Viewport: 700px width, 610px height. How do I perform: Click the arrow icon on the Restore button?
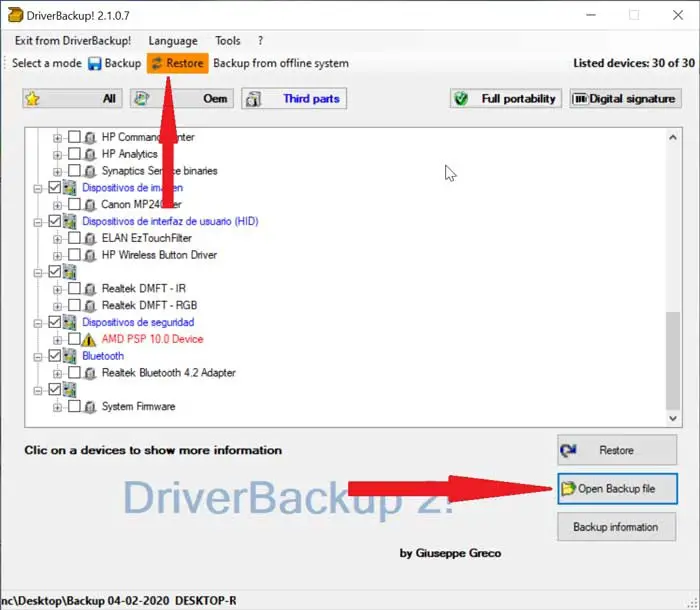(569, 451)
